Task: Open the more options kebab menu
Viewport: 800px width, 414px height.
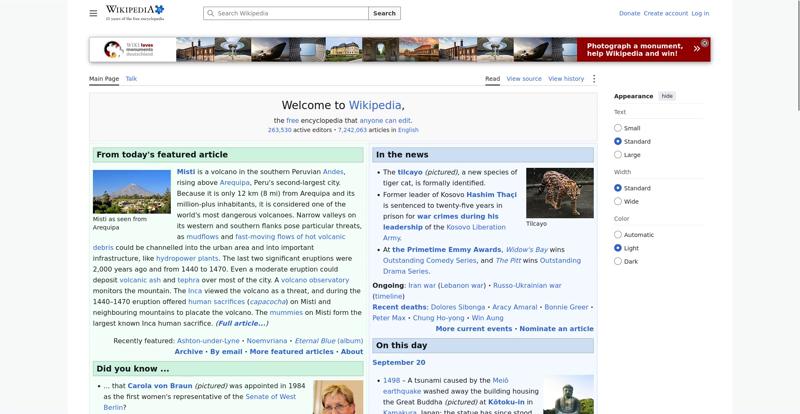Action: pos(593,79)
